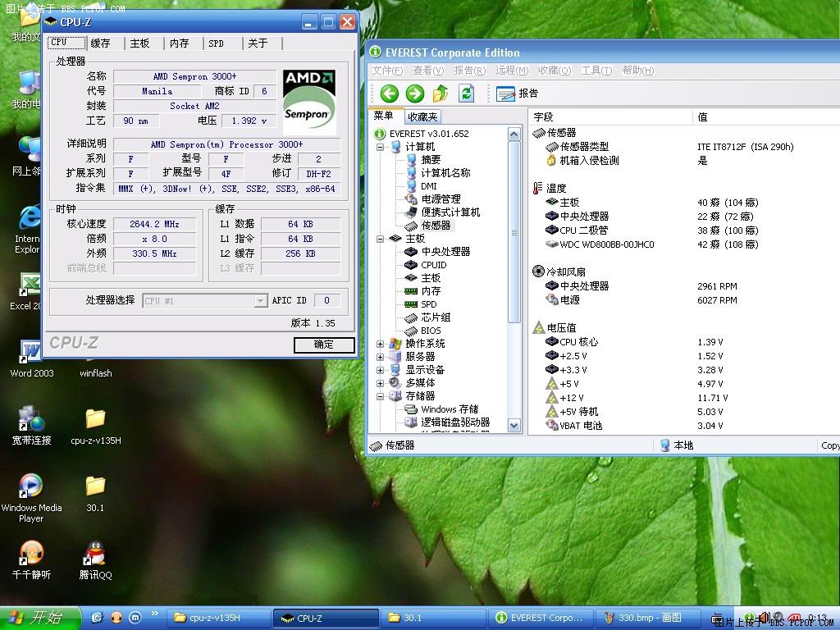Viewport: 840px width, 630px height.
Task: Click the 确定 button in CPU-Z
Action: (323, 345)
